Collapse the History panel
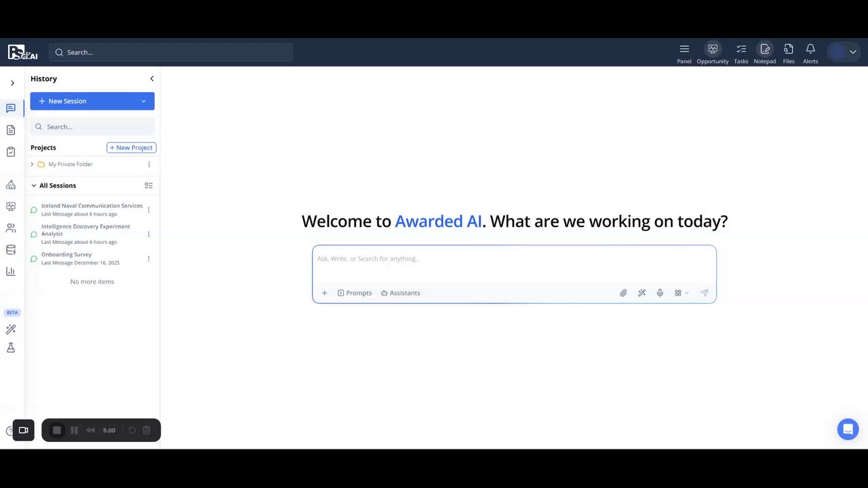The image size is (868, 488). 152,79
